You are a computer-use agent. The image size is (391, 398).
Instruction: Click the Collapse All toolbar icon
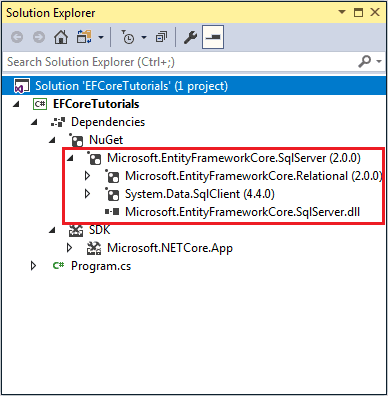tap(161, 37)
